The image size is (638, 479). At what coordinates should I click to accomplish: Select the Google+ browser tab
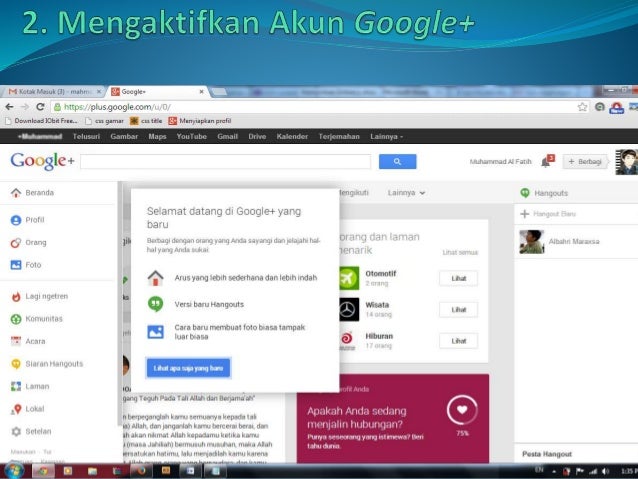(157, 92)
